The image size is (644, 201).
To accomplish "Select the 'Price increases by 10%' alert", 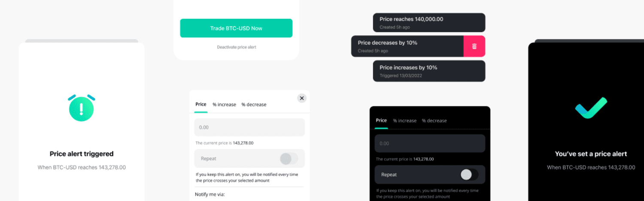I will tap(429, 71).
